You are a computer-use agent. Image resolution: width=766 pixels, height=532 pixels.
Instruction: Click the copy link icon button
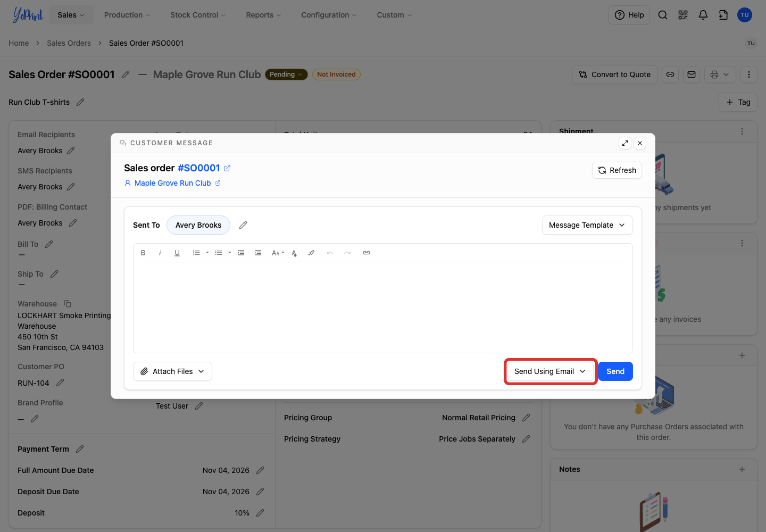(670, 74)
